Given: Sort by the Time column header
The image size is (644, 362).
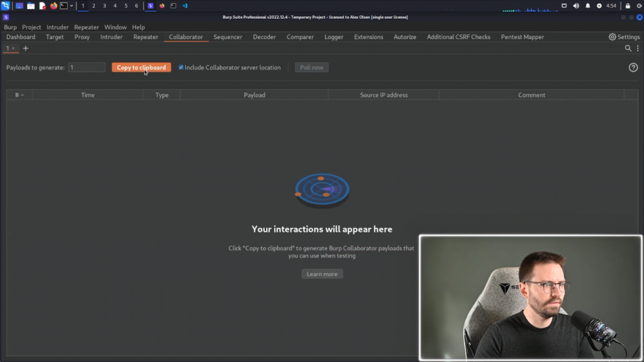Looking at the screenshot, I should tap(87, 95).
